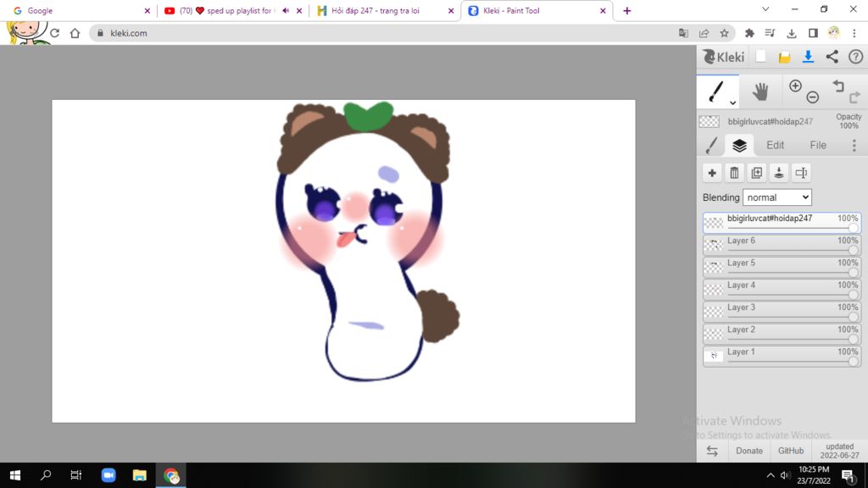
Task: Go to the browser home page
Action: pos(75,33)
